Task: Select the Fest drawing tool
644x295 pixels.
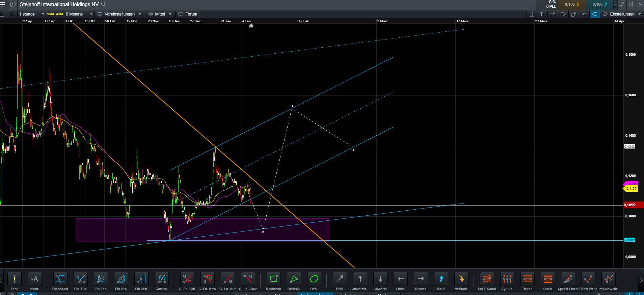Action: click(x=14, y=279)
